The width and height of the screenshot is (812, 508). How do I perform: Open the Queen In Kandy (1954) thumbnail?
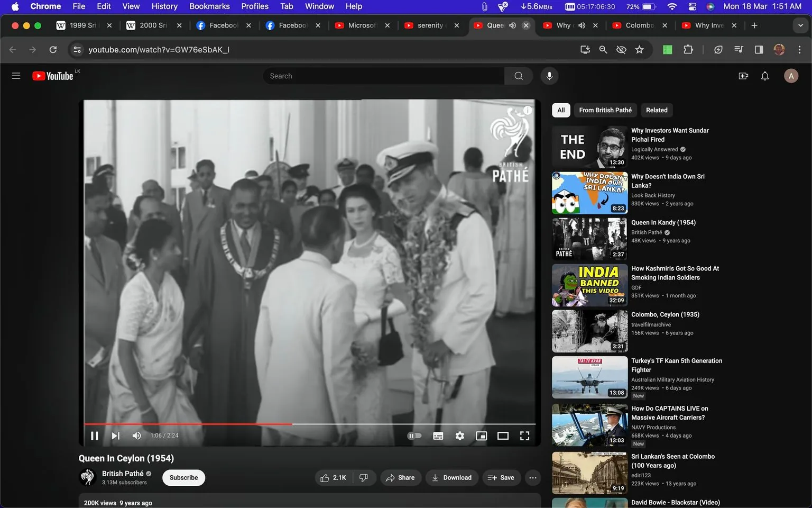click(x=589, y=239)
